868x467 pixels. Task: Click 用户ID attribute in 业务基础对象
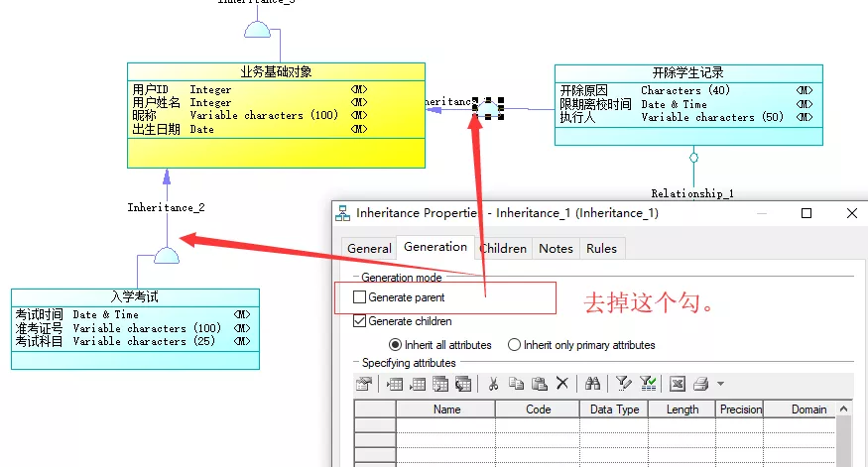click(250, 89)
